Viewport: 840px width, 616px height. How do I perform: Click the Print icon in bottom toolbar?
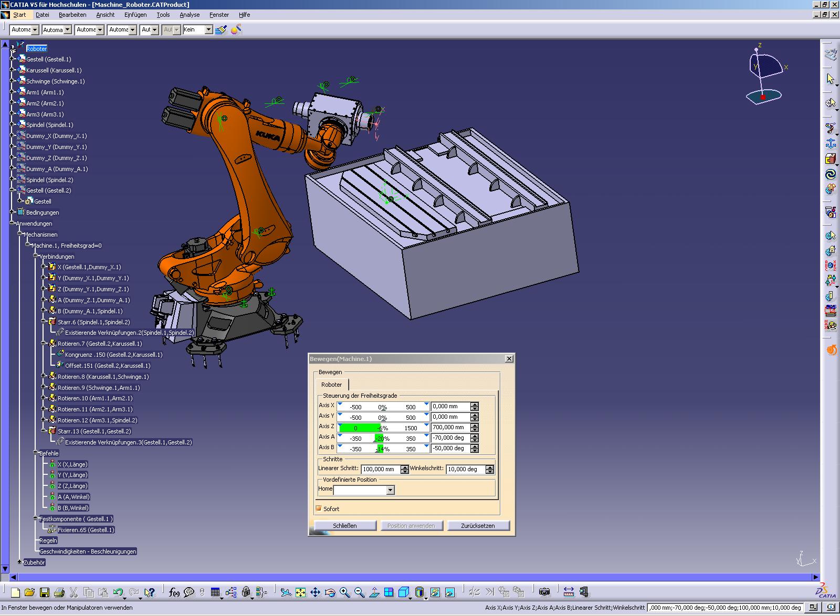59,592
